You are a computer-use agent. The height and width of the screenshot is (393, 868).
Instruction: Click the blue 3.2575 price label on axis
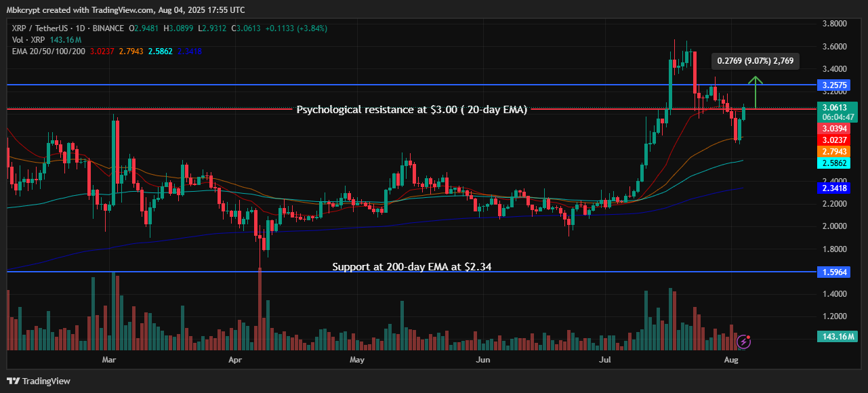point(834,85)
